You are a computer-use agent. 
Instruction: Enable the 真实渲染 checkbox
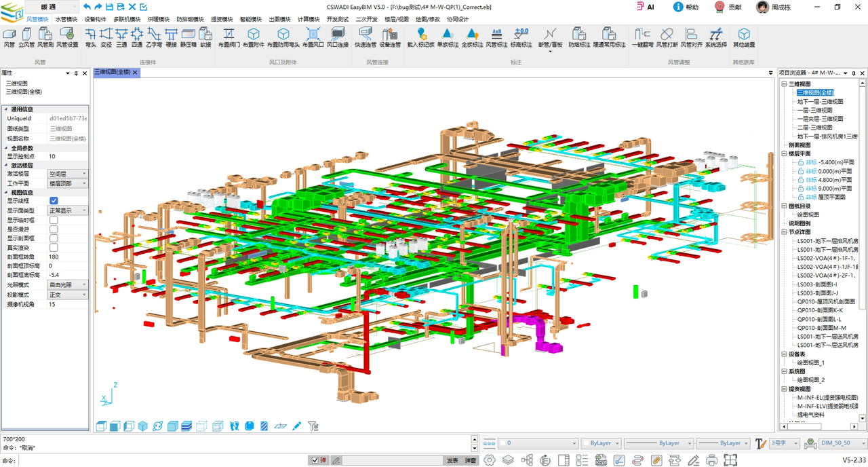54,248
